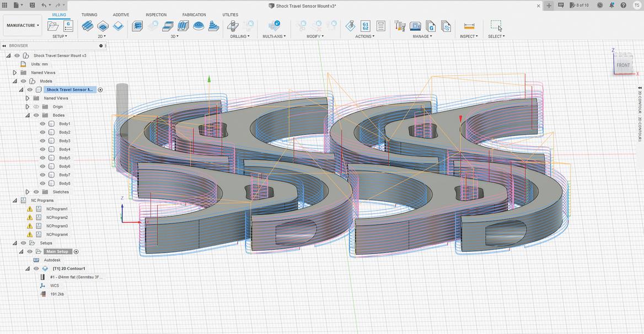This screenshot has width=644, height=334.
Task: Toggle visibility of the Sketches folder
Action: tap(36, 192)
